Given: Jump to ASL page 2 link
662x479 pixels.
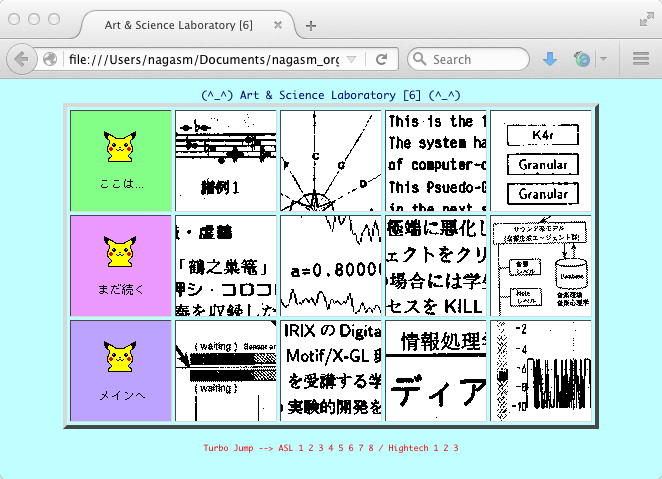Looking at the screenshot, I should tap(311, 448).
